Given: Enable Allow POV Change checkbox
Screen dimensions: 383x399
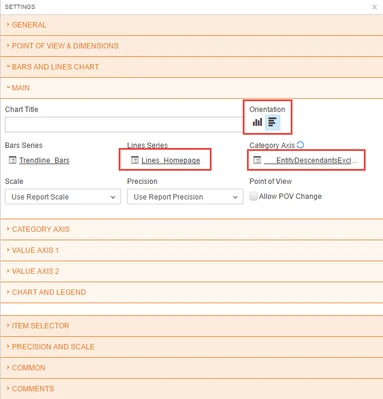Looking at the screenshot, I should (253, 196).
